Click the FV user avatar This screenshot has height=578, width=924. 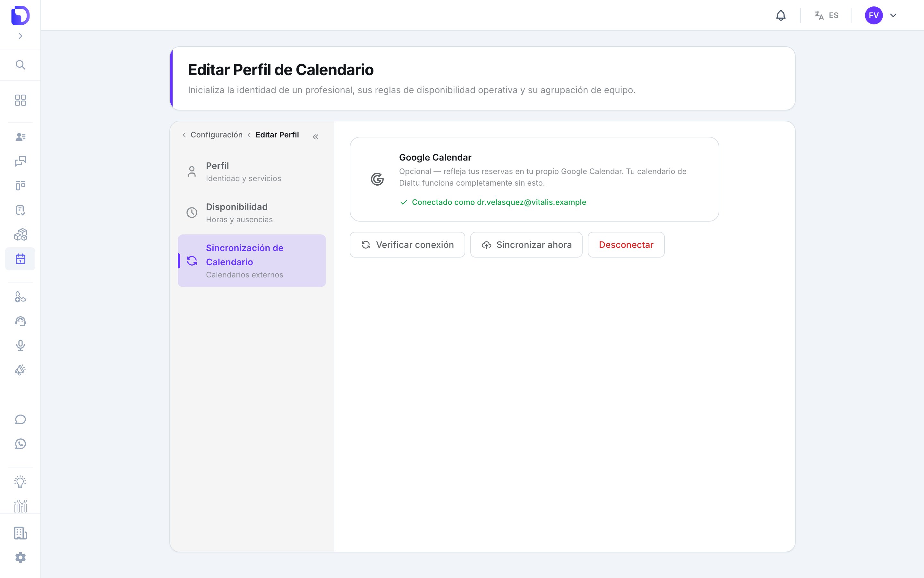(x=874, y=15)
